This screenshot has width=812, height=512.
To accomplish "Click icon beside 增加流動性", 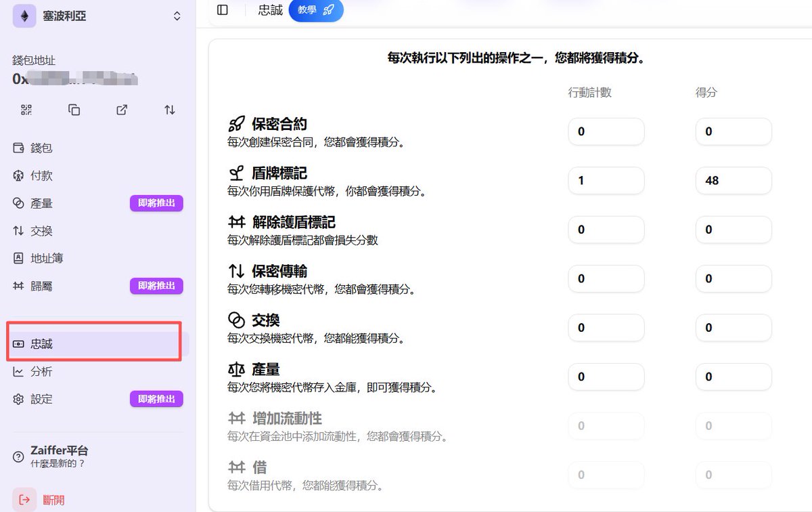I will tap(236, 418).
